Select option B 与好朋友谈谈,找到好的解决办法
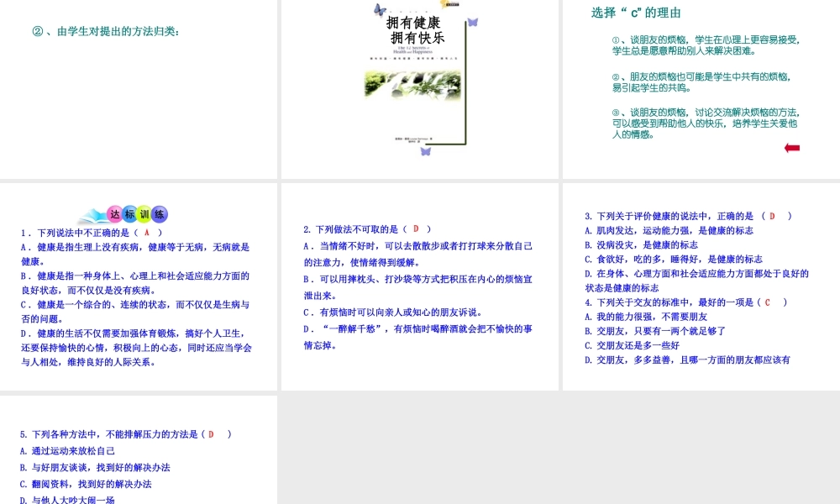The image size is (840, 504). tap(95, 468)
